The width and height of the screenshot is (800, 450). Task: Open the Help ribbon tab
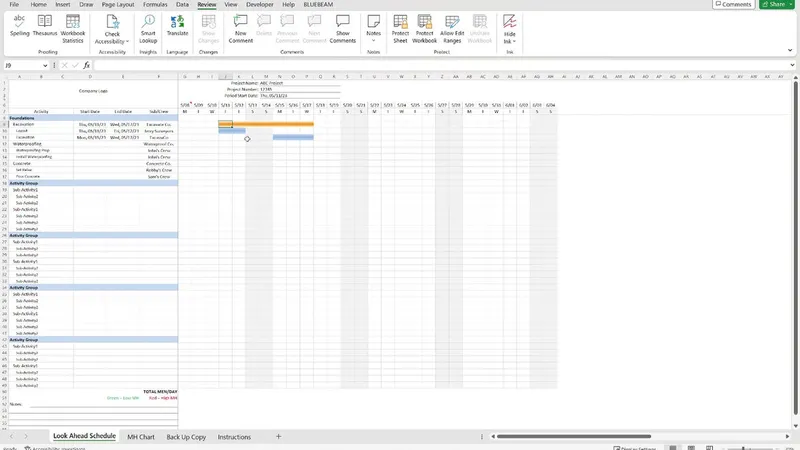pyautogui.click(x=288, y=4)
